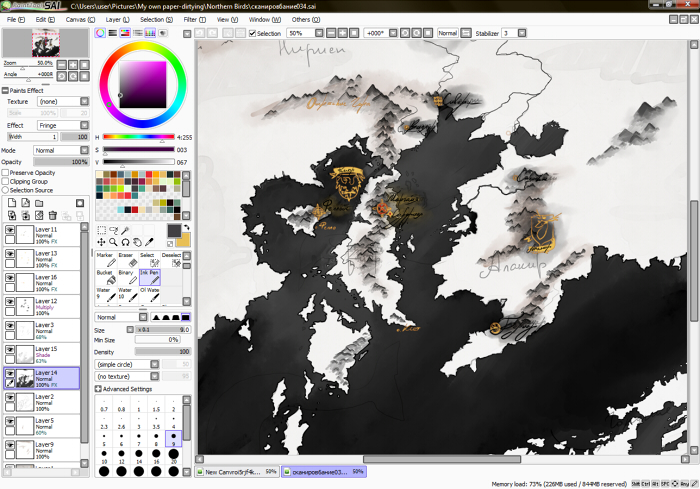Screen dimensions: 700x489
Task: Enable Preserve Opacity
Action: pyautogui.click(x=5, y=172)
